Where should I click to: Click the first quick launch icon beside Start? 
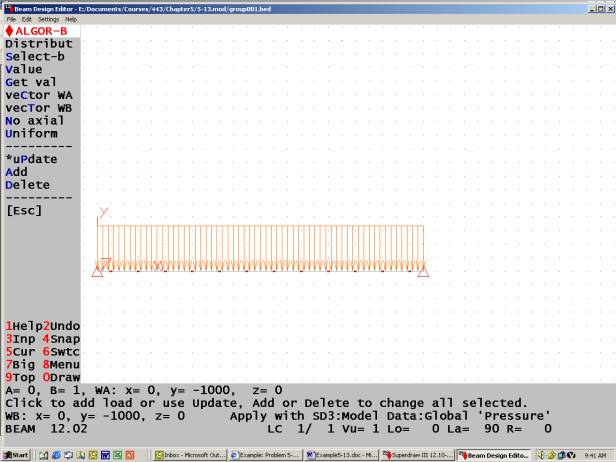coord(44,455)
